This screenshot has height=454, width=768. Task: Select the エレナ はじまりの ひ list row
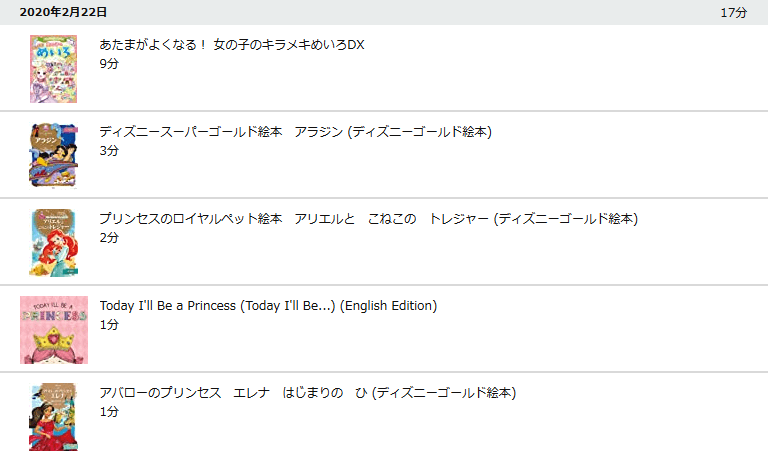384,414
